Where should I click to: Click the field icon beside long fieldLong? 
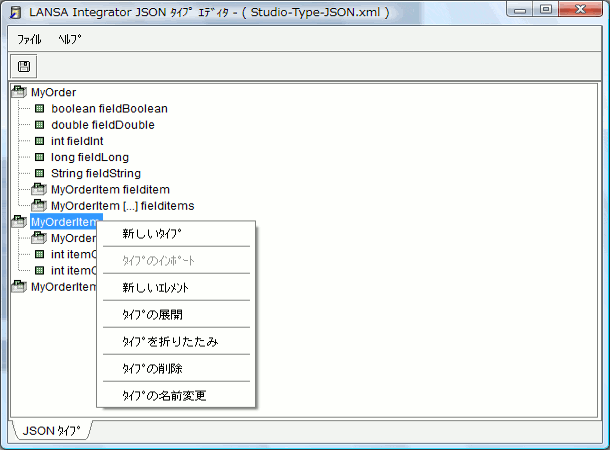point(39,157)
